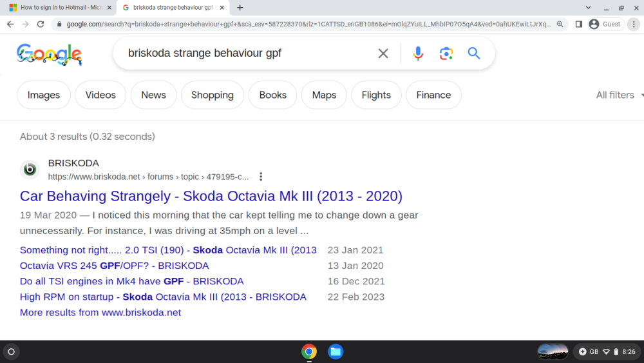Screen dimensions: 644x363
Task: Open Chrome from the shelf
Action: [309, 351]
